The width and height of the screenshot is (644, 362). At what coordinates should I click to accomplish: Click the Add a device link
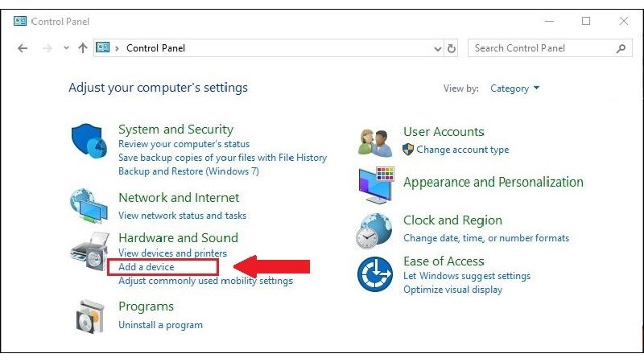146,267
